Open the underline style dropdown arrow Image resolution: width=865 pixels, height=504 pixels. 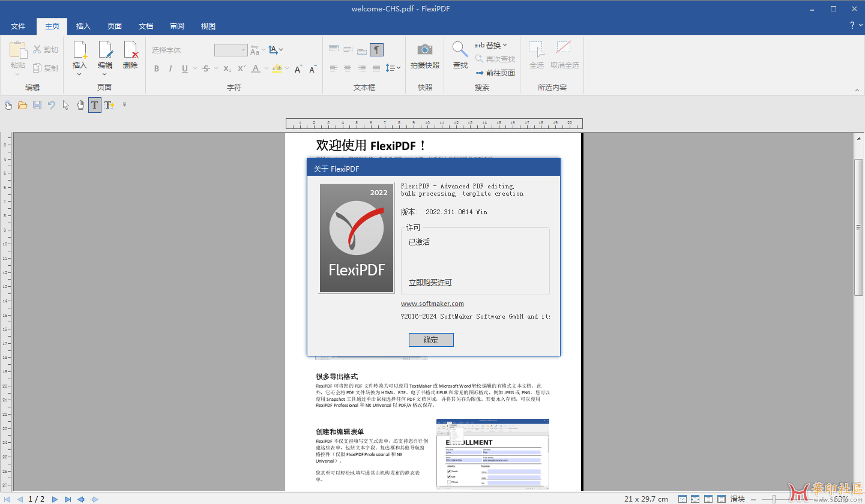194,69
